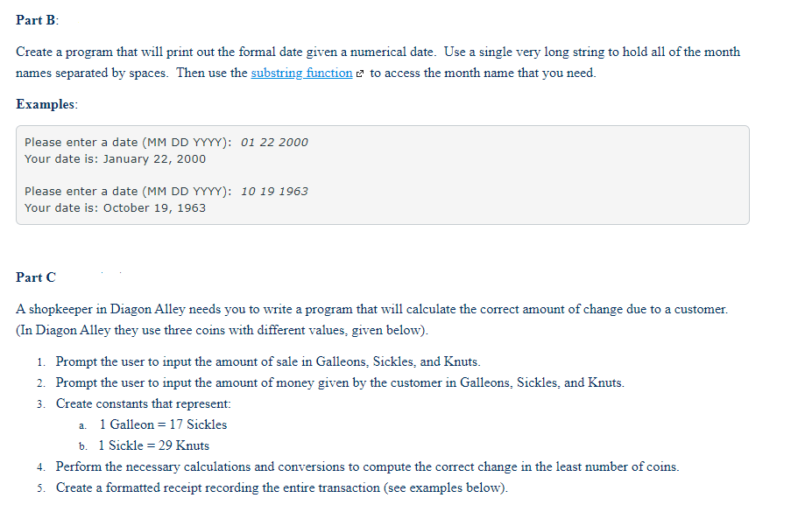812x512 pixels.
Task: Click the Part B heading
Action: click(38, 19)
